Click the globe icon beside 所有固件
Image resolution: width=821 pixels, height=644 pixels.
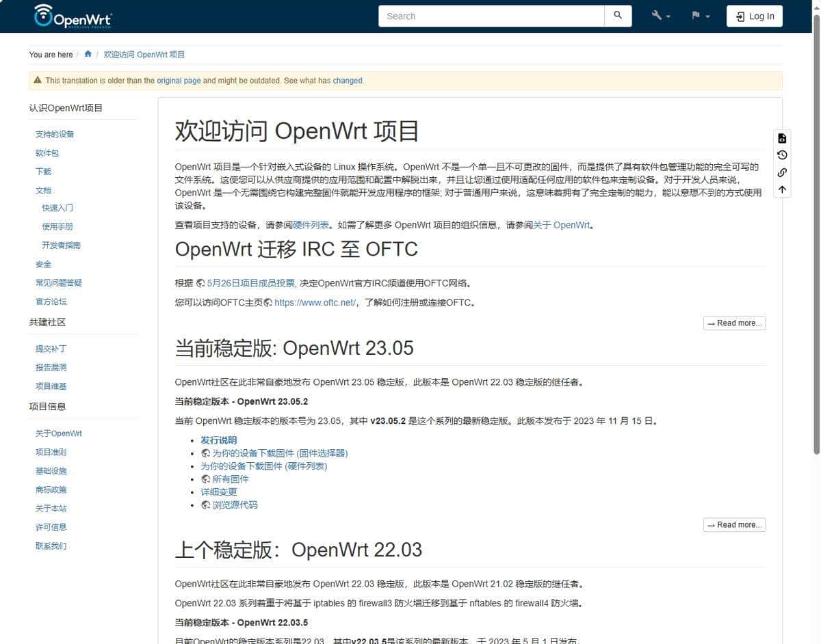(x=206, y=479)
